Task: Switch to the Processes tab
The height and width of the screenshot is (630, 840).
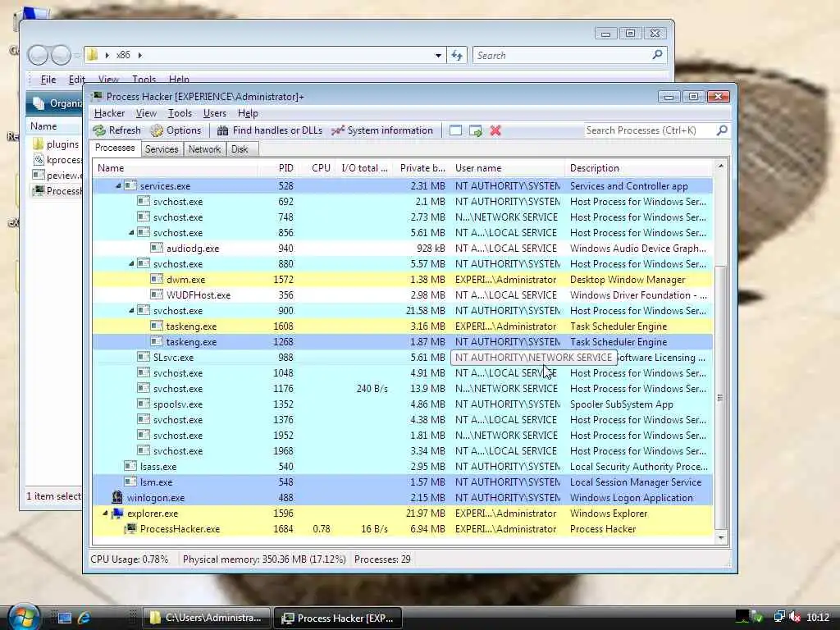Action: (x=115, y=148)
